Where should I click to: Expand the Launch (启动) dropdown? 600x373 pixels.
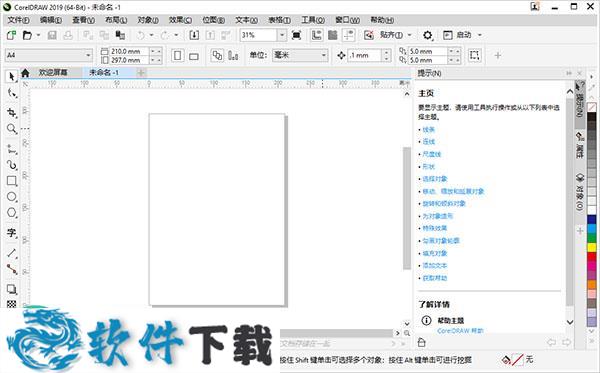pos(479,35)
